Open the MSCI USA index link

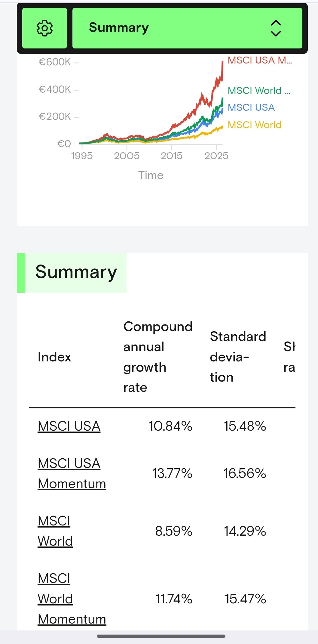(x=69, y=426)
